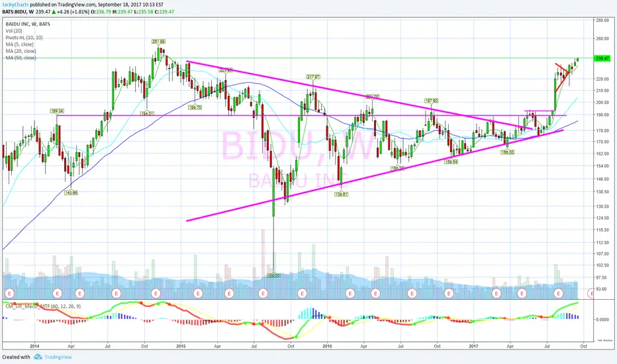
Task: Click the 251.99 pivot high label
Action: click(x=159, y=41)
